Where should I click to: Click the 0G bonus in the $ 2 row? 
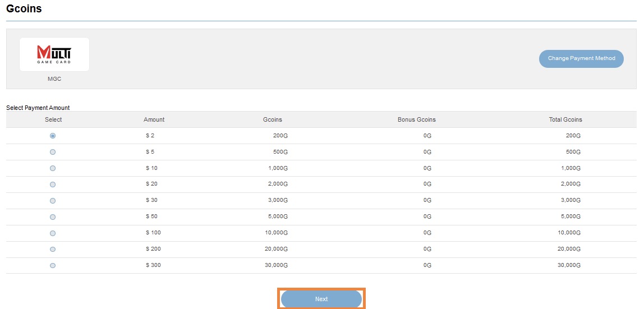tap(427, 136)
